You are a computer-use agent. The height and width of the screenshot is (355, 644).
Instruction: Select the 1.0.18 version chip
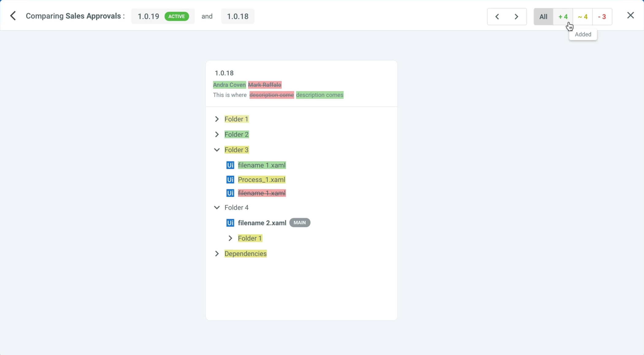point(237,16)
